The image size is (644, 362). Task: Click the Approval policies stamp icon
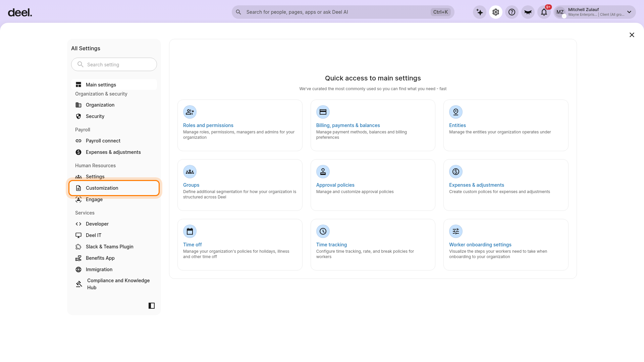[x=323, y=172]
